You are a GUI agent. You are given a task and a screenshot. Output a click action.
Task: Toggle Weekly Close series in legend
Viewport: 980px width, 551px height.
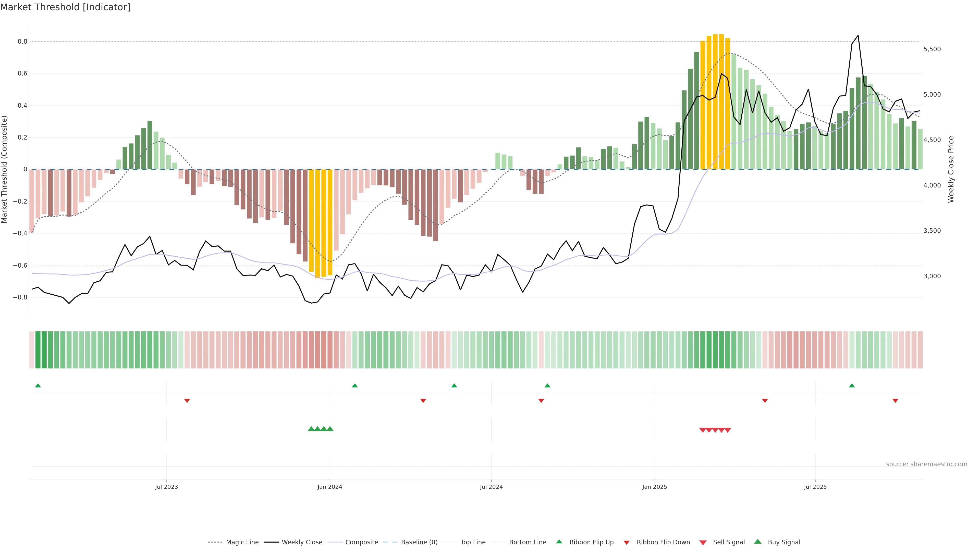pyautogui.click(x=302, y=542)
